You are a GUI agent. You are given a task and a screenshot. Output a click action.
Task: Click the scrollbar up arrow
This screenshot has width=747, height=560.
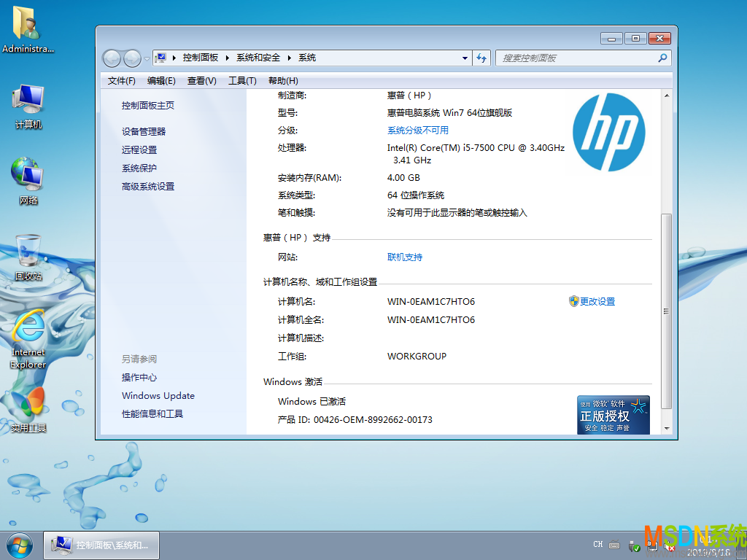(x=667, y=96)
